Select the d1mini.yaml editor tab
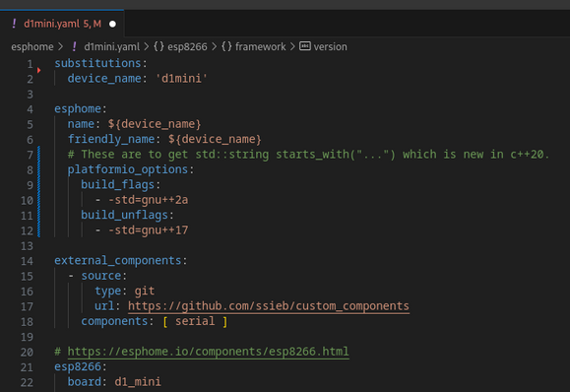 click(x=62, y=24)
